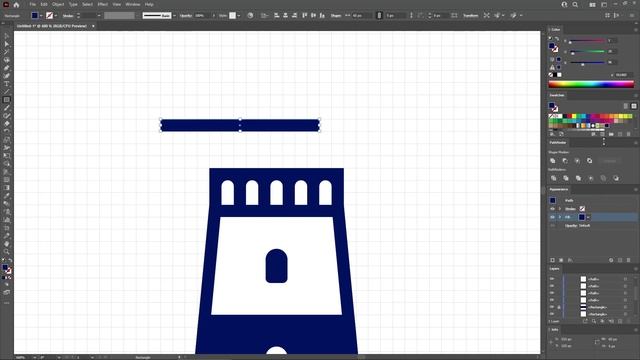640x360 pixels.
Task: Toggle visibility of the bottom Rectangle layer
Action: 552,314
